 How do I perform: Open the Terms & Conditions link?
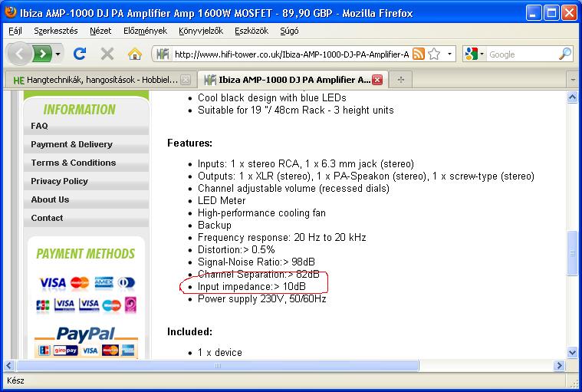pos(74,163)
